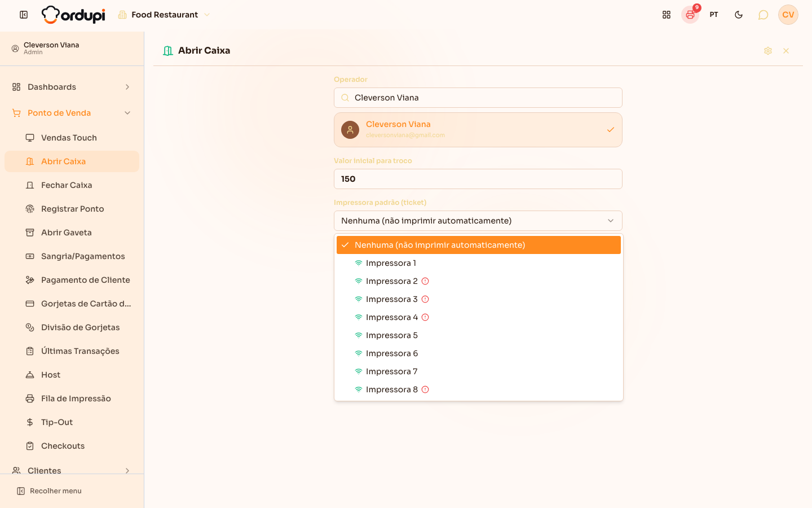Image resolution: width=812 pixels, height=508 pixels.
Task: Open Food Restaurant selector dropdown
Action: point(164,15)
